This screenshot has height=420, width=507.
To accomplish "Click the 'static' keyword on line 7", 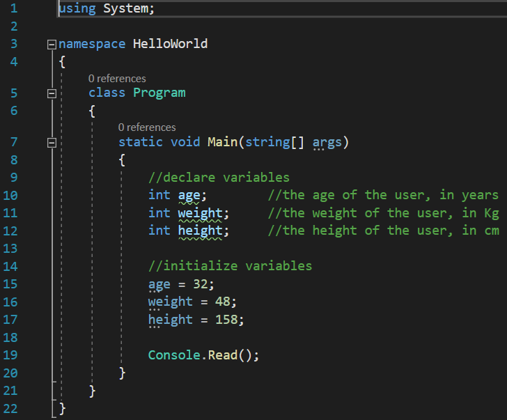I will click(141, 142).
